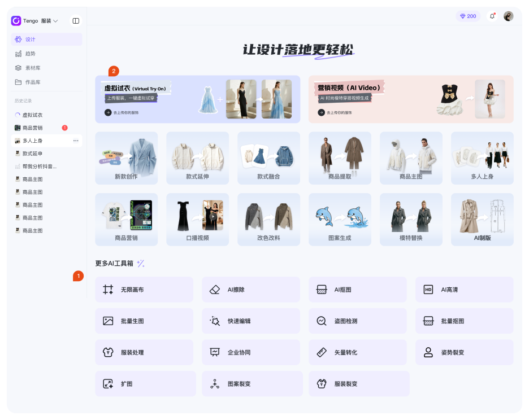Open the 虚拟试衣 Virtual Try On banner
Viewport: 529px width, 420px height.
[x=198, y=99]
